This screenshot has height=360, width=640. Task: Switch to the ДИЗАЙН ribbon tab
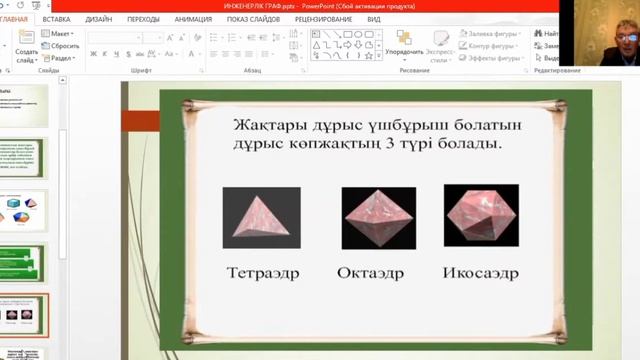(99, 19)
